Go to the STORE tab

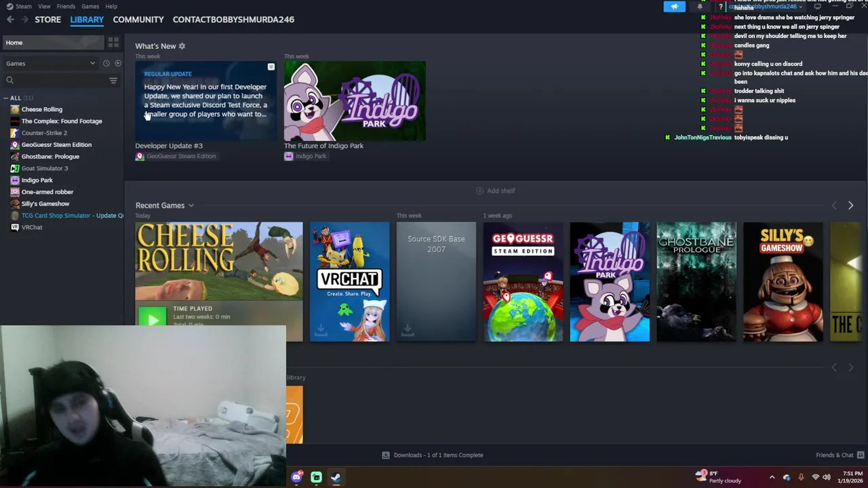[x=47, y=20]
